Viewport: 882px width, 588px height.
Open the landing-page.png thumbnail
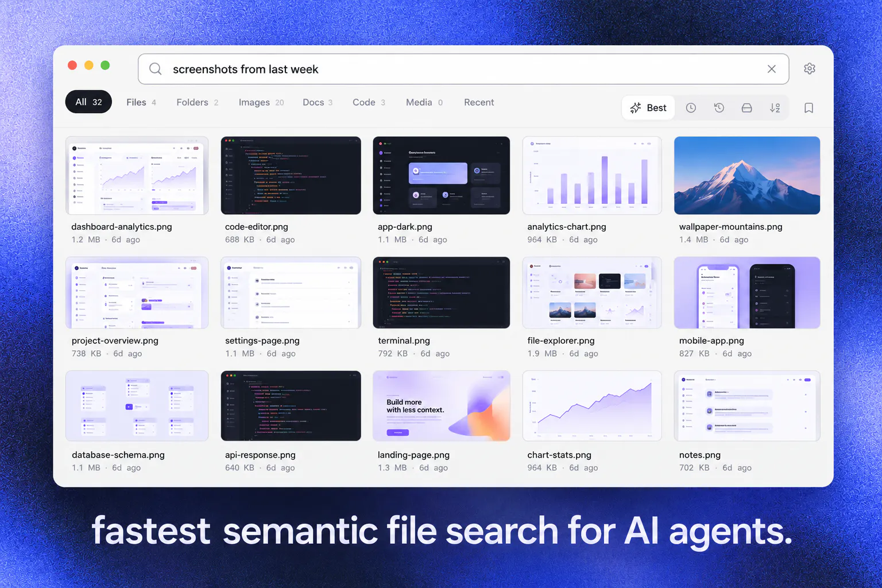[x=441, y=405]
